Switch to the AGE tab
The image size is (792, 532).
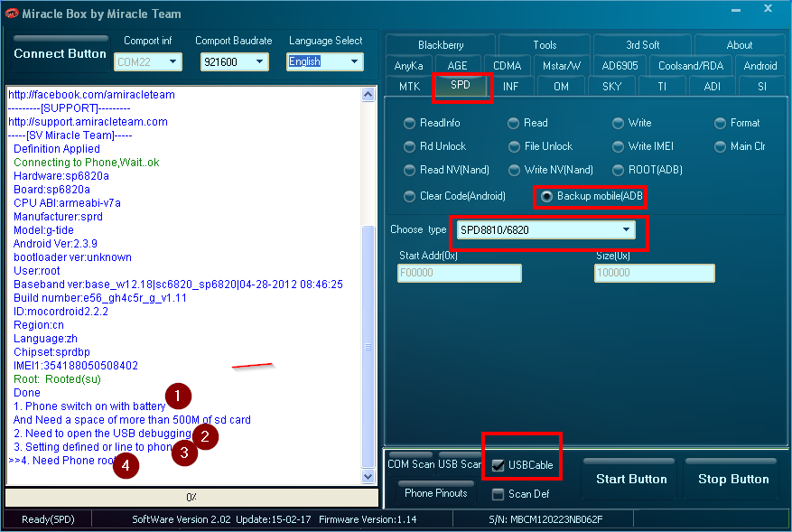(457, 66)
